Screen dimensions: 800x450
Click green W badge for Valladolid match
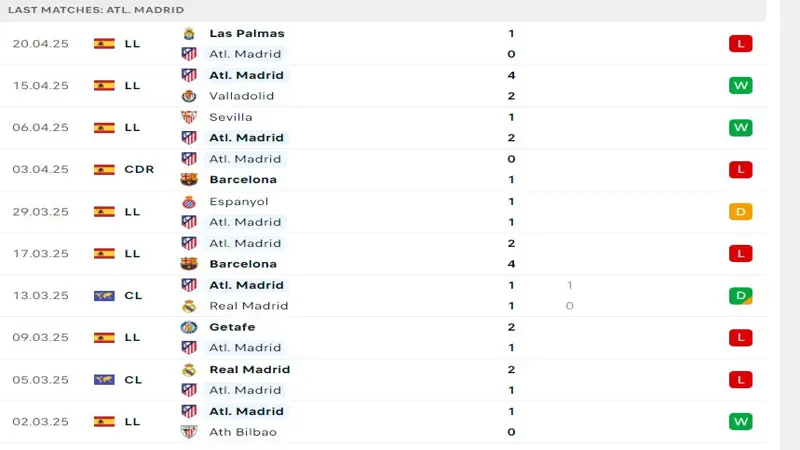740,86
